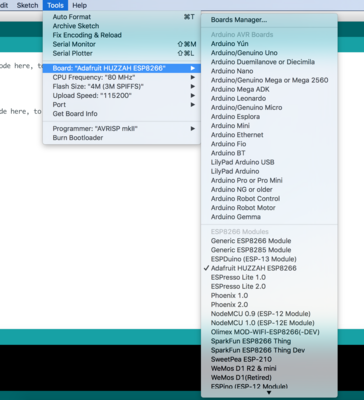Select Archive Sketch menu entry
Viewport: 364px width, 400px height.
pyautogui.click(x=122, y=26)
